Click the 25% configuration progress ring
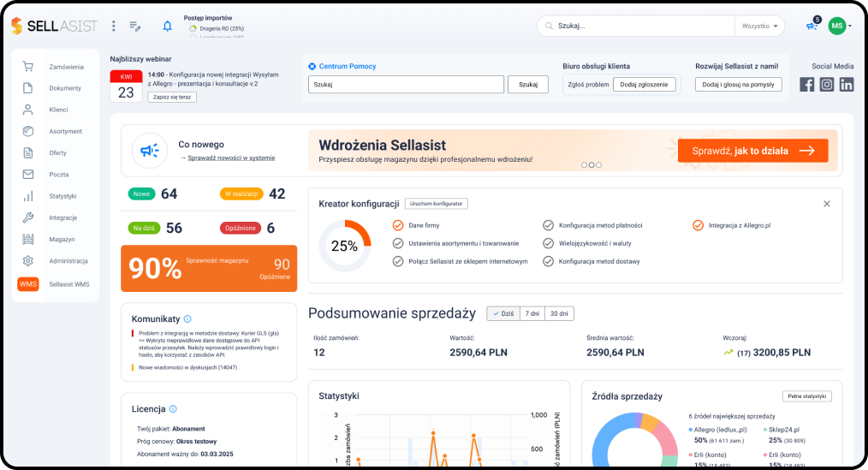 tap(344, 246)
